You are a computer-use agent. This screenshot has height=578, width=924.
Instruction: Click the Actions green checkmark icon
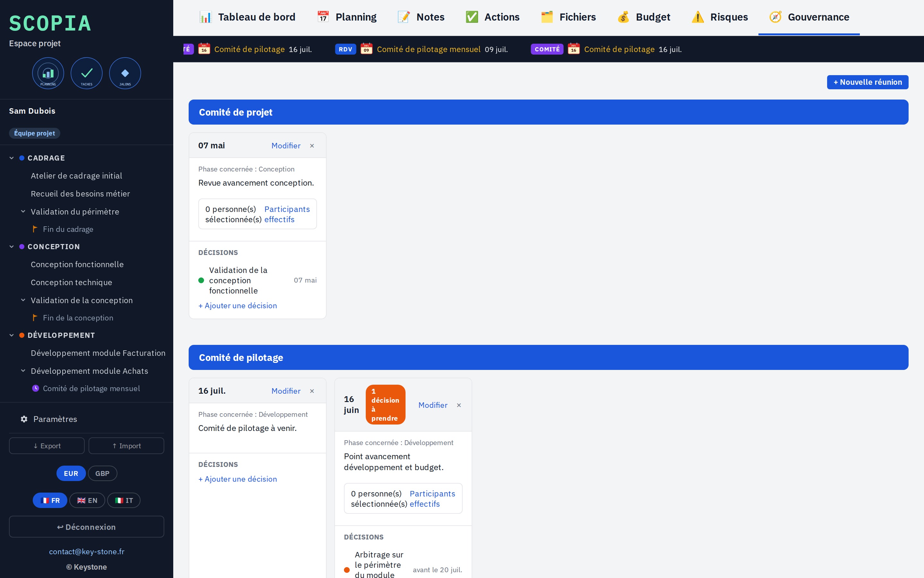tap(472, 17)
